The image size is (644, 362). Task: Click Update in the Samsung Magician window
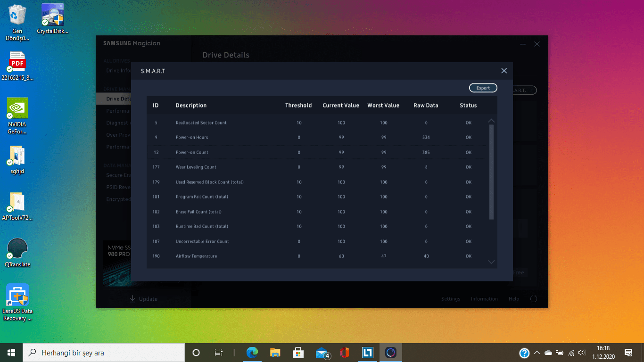pos(144,299)
